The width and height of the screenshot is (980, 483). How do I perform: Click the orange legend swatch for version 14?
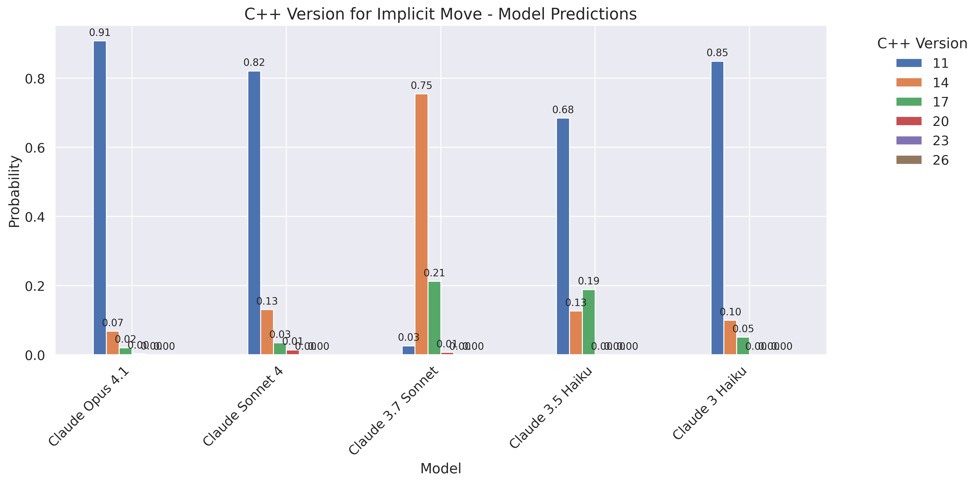coord(909,83)
